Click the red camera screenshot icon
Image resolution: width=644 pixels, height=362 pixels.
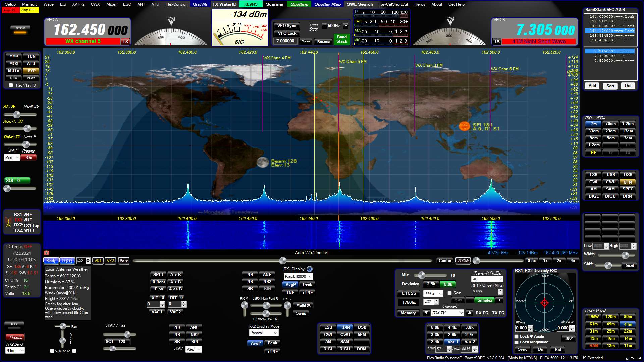[47, 253]
